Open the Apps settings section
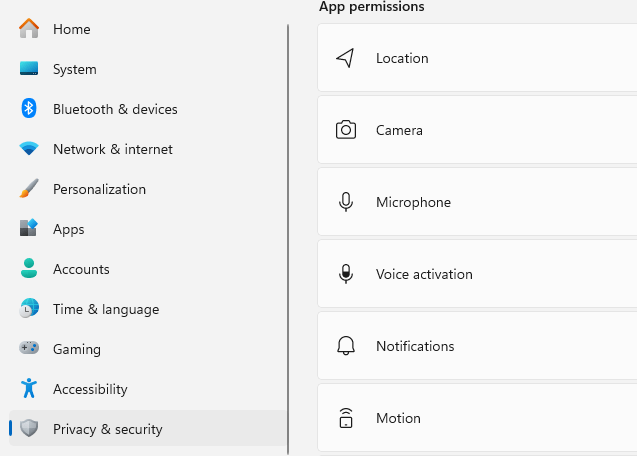Screen dimensions: 637x456 (x=69, y=229)
